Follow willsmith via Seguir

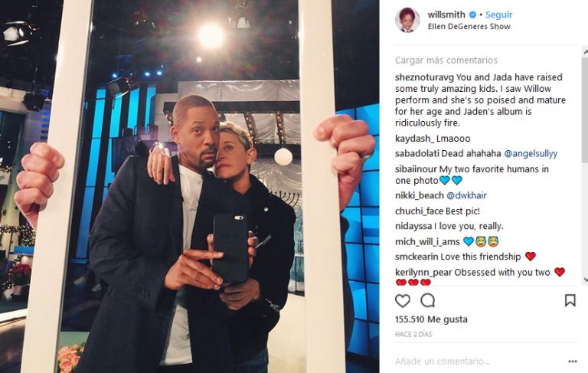[498, 15]
